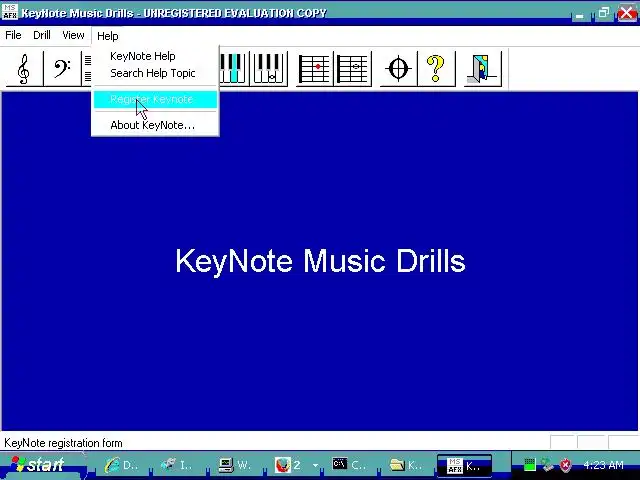Select the guitar fretboard red dot icon
This screenshot has width=640, height=480.
coord(315,69)
